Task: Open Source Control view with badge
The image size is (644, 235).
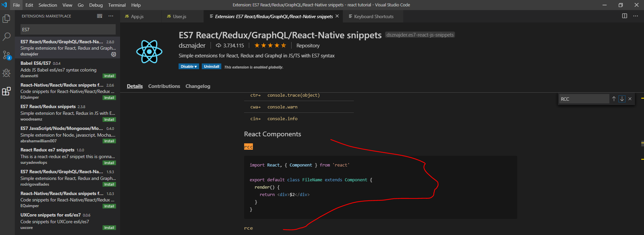Action: coord(6,55)
